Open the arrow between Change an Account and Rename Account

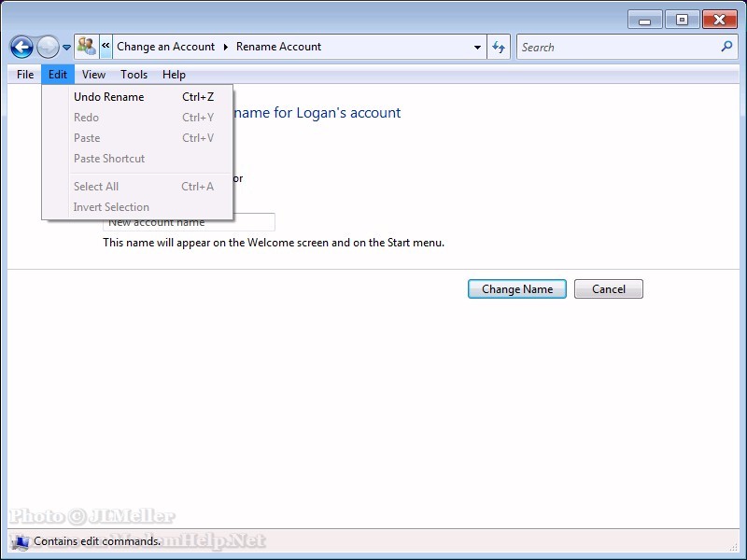[x=225, y=47]
